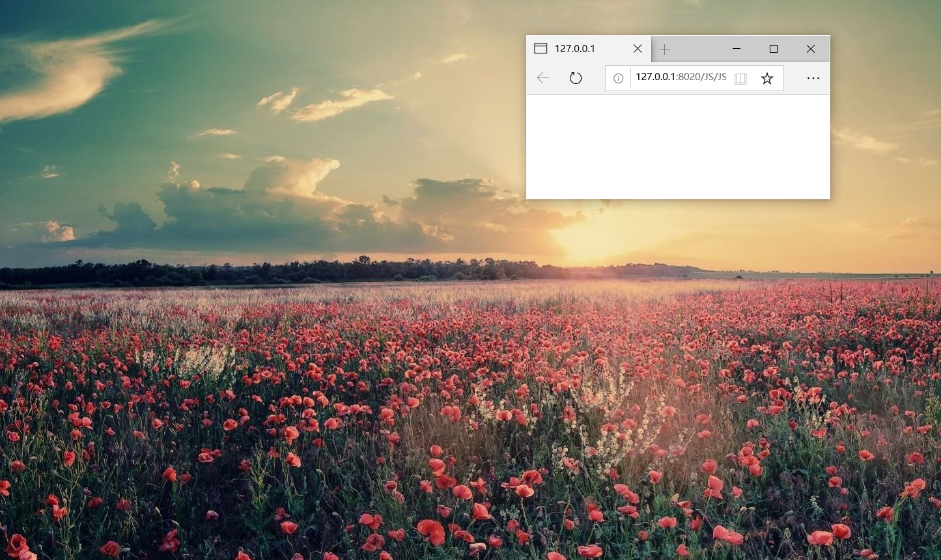Click the address bar URL 127.0.0.1:8020/JS/JS
Viewport: 941px width, 560px height.
[x=681, y=77]
